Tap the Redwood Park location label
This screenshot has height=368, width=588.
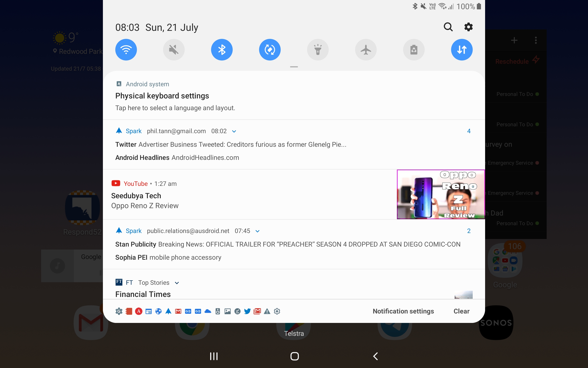click(x=81, y=51)
